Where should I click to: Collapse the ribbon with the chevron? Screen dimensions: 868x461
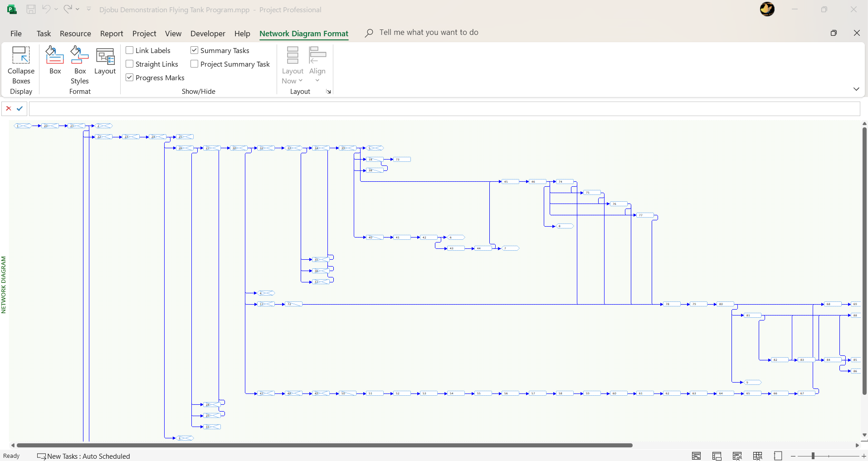[856, 89]
